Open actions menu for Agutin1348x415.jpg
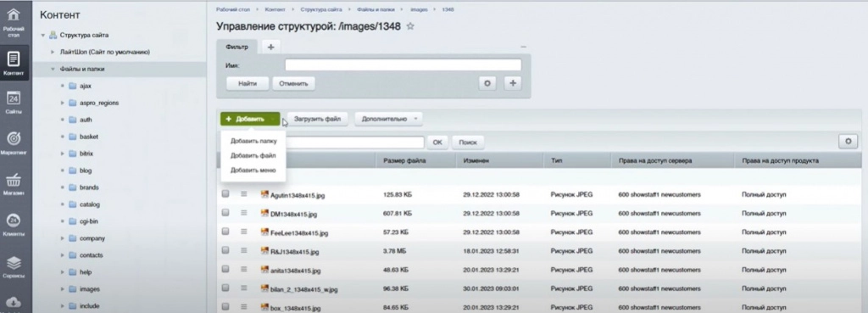Viewport: 868px width, 313px height. [243, 194]
